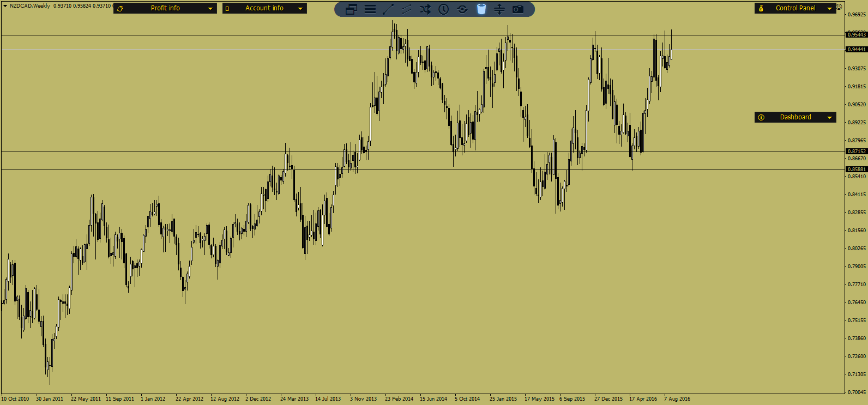Open the NZDCAD chart menu triangle
Screen dimensions: 868x405
pyautogui.click(x=5, y=5)
